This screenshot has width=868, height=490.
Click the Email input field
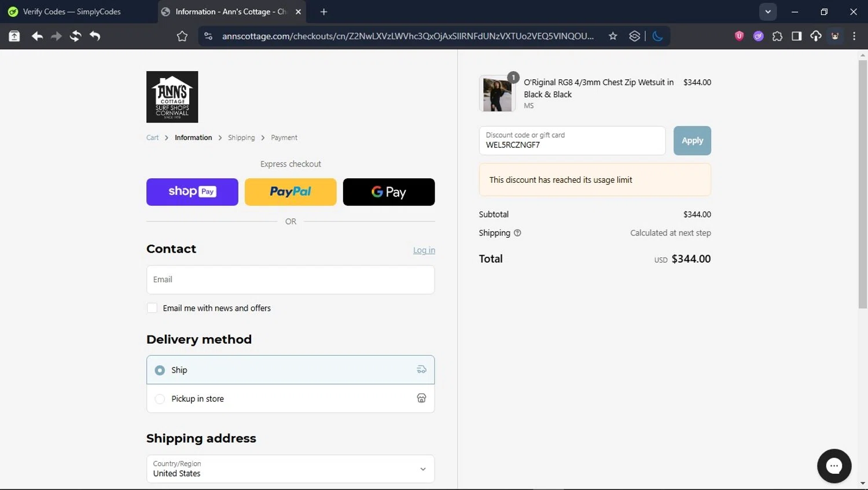(290, 280)
